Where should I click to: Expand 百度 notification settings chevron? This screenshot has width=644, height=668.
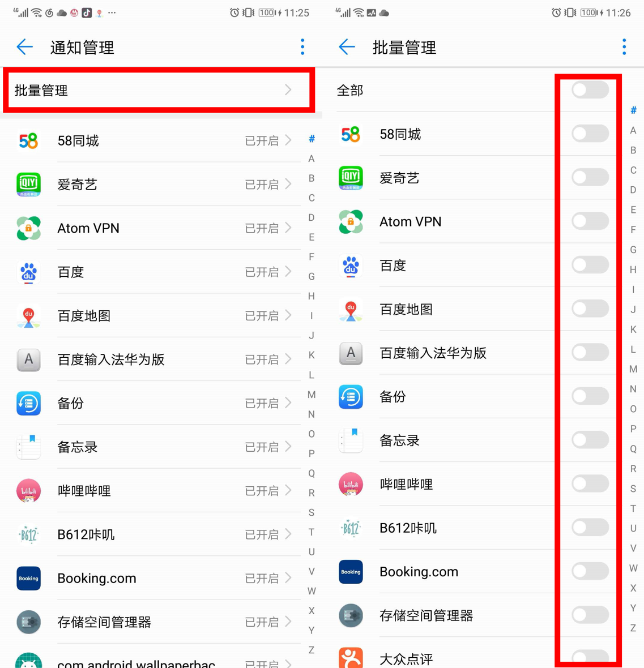pos(288,272)
